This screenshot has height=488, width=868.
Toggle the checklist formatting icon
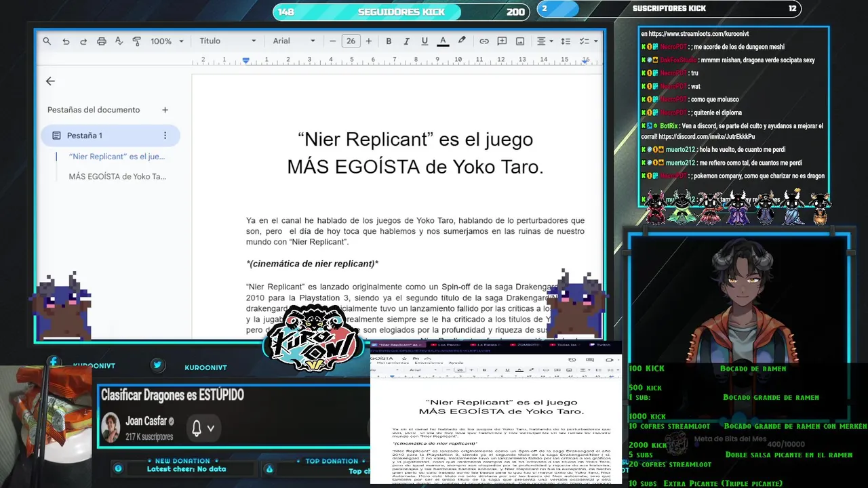click(x=583, y=41)
